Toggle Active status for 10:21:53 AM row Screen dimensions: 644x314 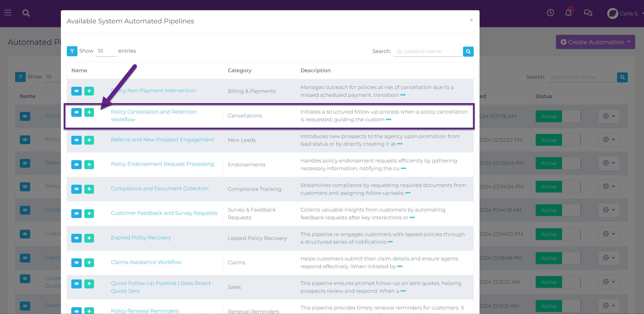(558, 282)
